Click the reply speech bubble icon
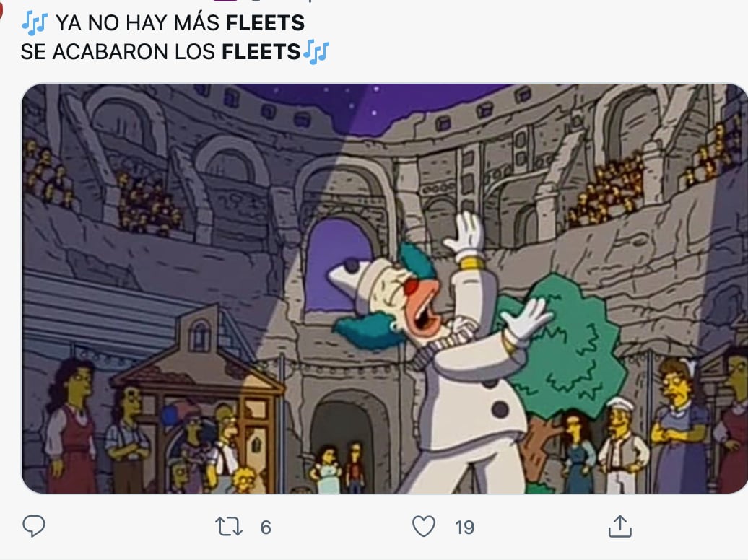The height and width of the screenshot is (560, 748). (34, 526)
